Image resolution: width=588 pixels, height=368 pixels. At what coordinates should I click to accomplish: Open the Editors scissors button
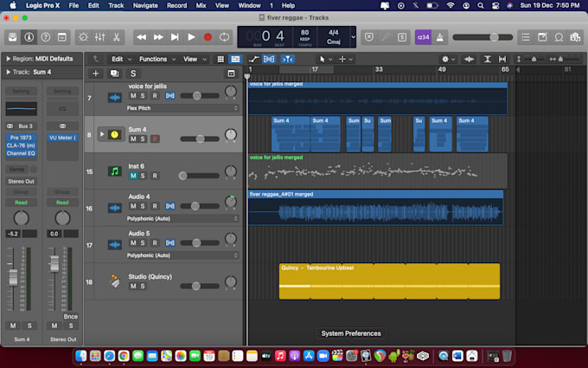116,37
